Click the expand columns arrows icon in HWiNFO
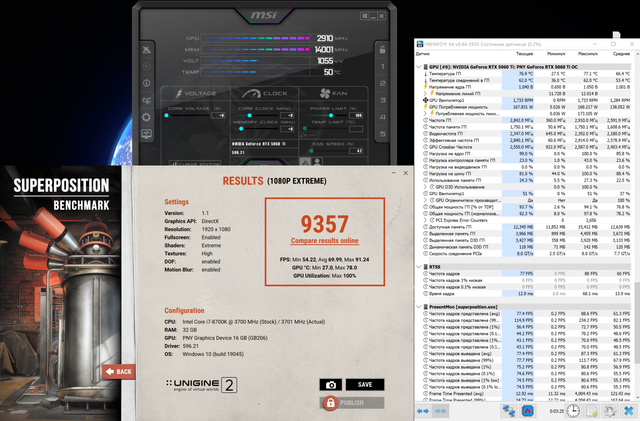640x421 pixels. [423, 411]
